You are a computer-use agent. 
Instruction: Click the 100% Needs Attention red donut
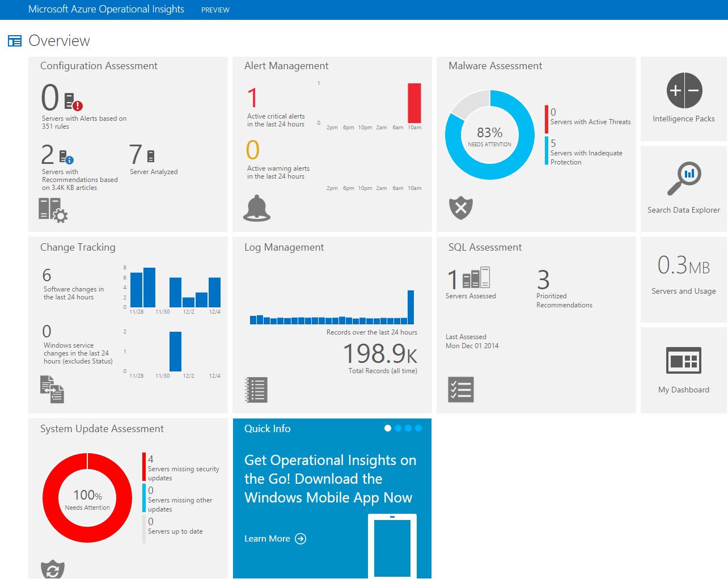(x=87, y=498)
